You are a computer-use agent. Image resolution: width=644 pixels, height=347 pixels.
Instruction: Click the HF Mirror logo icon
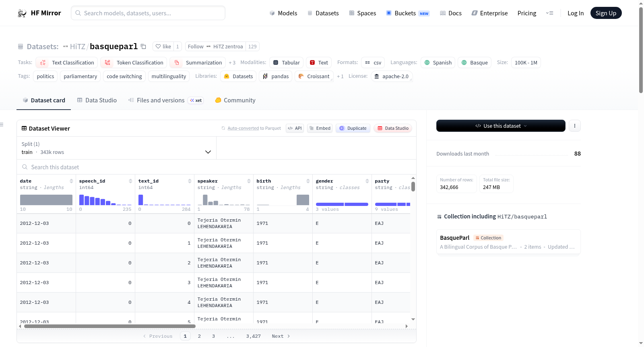pyautogui.click(x=22, y=13)
